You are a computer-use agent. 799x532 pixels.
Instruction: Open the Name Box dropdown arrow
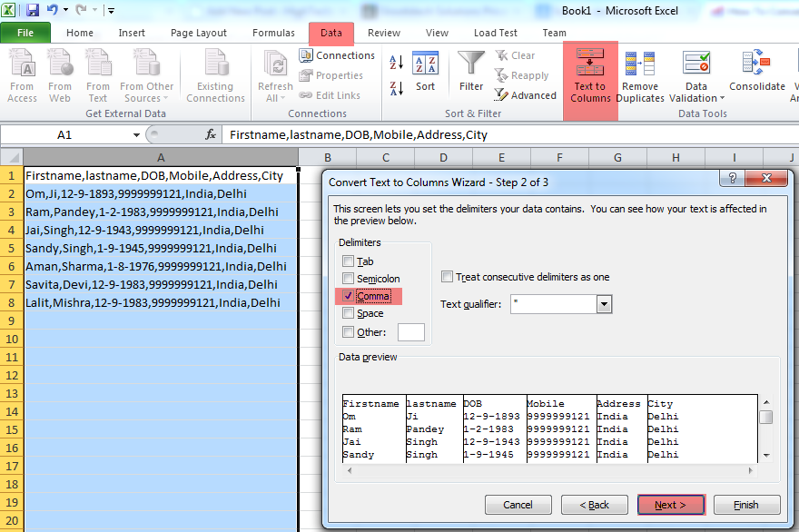pos(136,135)
